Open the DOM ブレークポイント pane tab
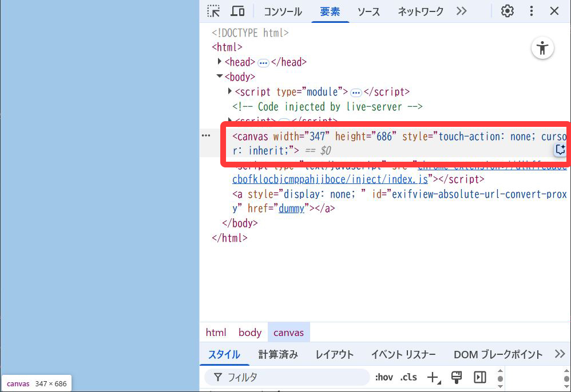This screenshot has height=392, width=571. point(498,354)
